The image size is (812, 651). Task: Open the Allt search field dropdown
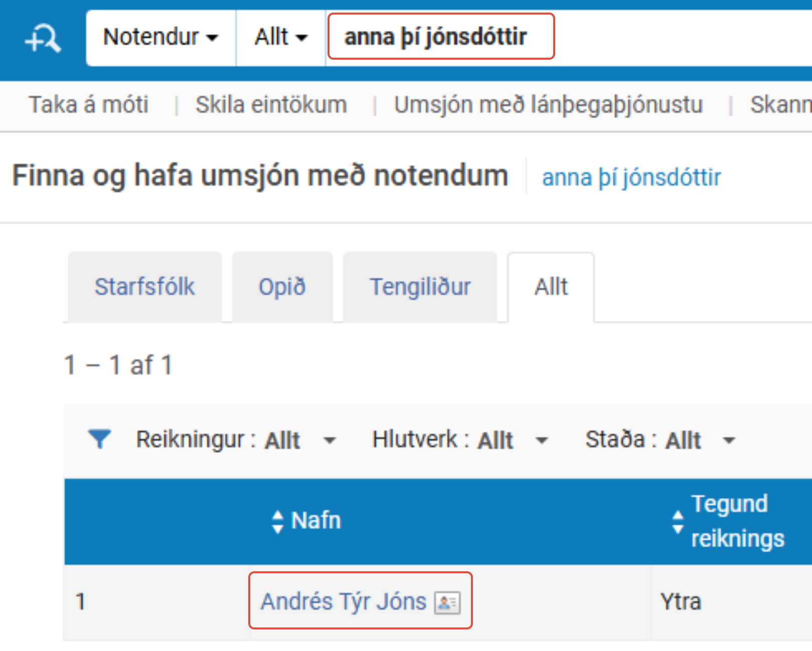click(280, 37)
